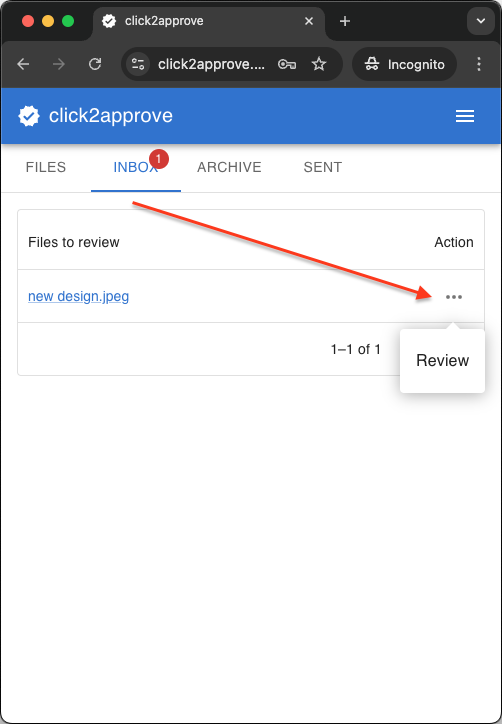Click the Incognito indicator button

pyautogui.click(x=405, y=64)
